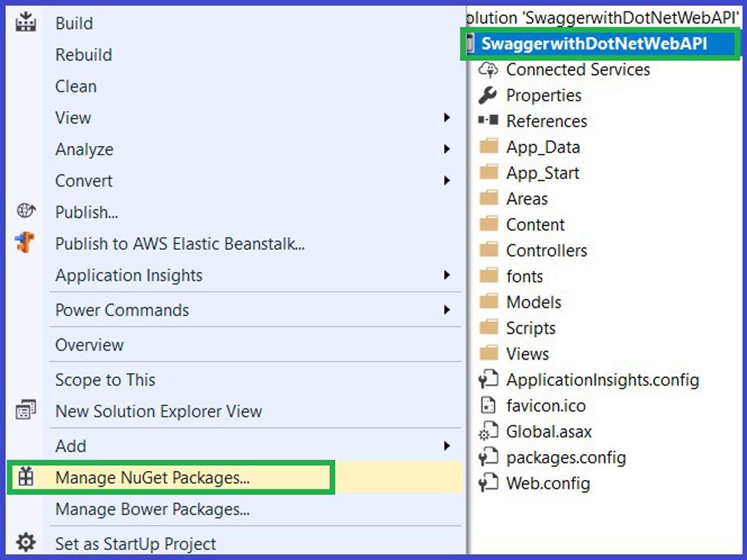The width and height of the screenshot is (747, 560).
Task: Choose Clean from the context menu
Action: [x=75, y=86]
